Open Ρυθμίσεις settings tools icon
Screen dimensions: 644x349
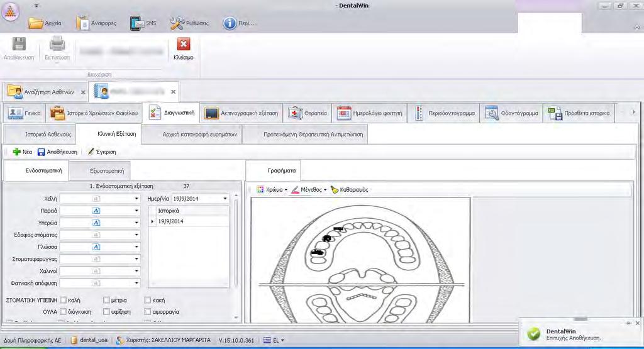177,23
